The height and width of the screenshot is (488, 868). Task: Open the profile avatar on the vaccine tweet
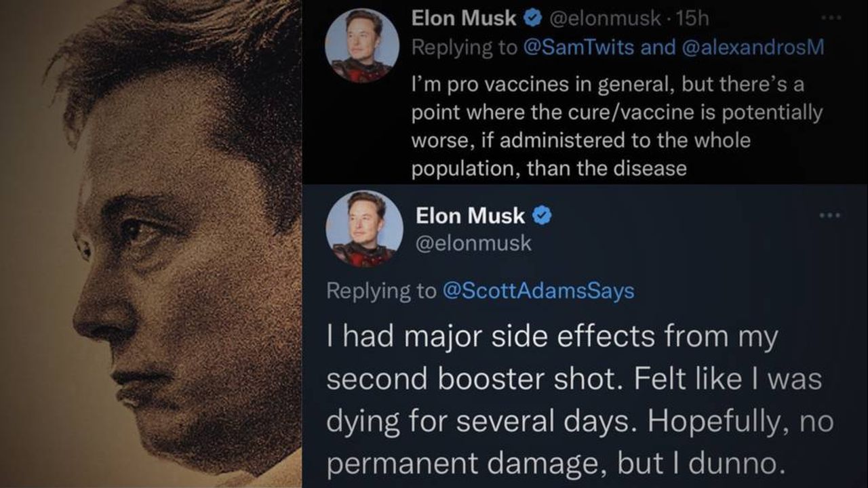click(x=362, y=46)
